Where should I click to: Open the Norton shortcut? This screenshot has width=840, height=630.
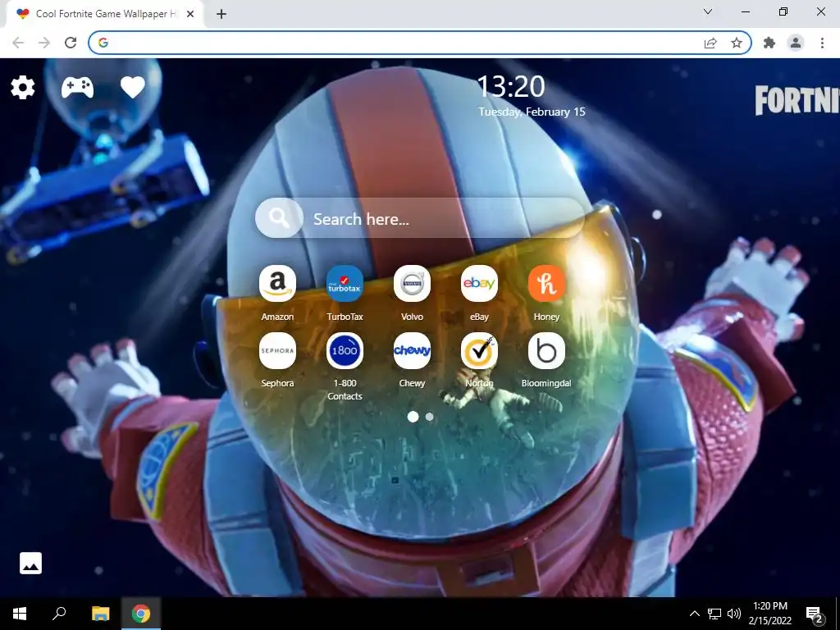pyautogui.click(x=479, y=351)
